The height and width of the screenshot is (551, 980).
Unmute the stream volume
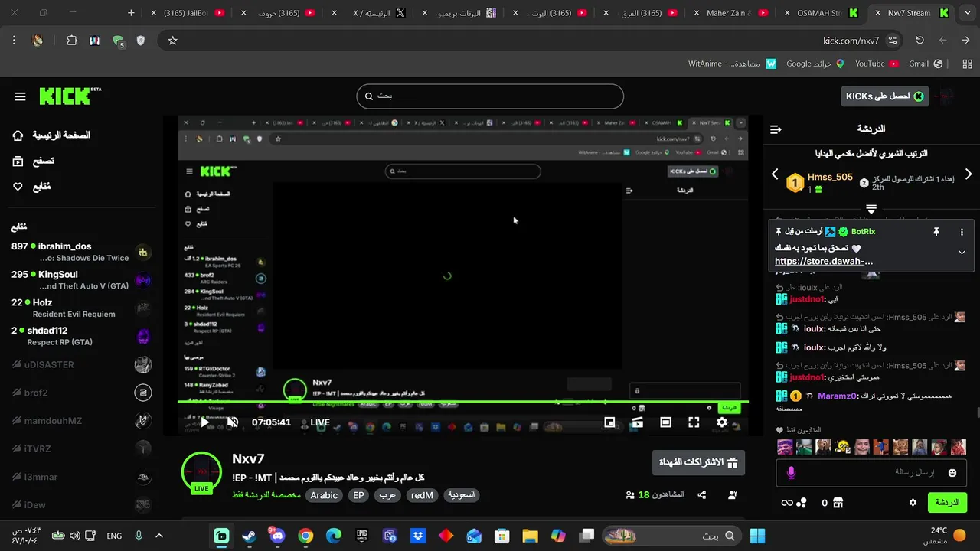tap(233, 422)
